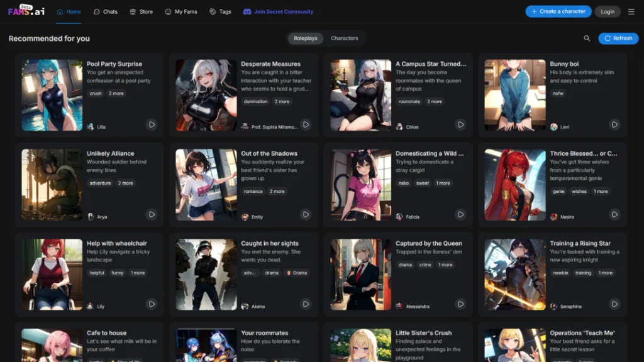Click Emily character avatar icon
Viewport: 644px width, 362px height.
245,217
